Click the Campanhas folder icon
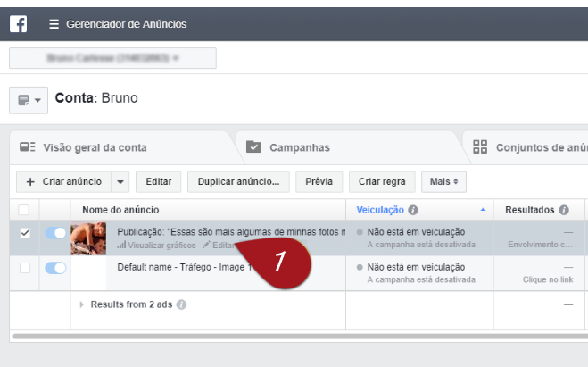Screen dimensions: 588x367 [x=254, y=147]
